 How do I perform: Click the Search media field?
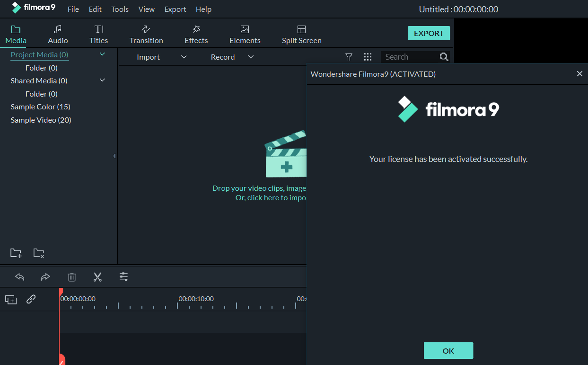(410, 57)
